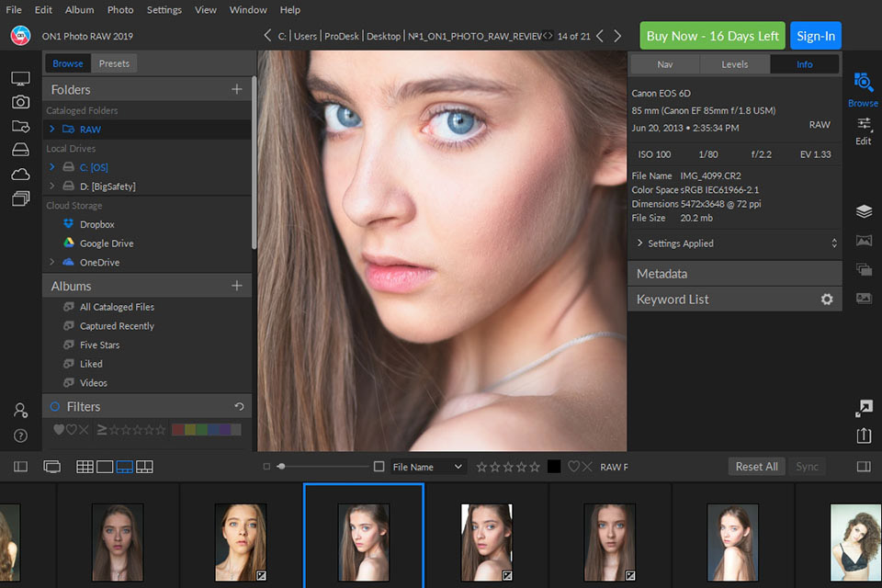Switch to the Levels tab
This screenshot has width=882, height=588.
pyautogui.click(x=735, y=64)
